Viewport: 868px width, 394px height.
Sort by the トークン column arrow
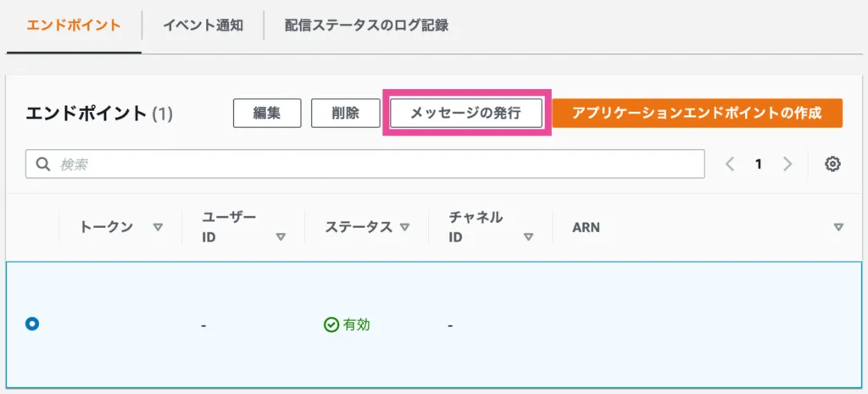(157, 227)
